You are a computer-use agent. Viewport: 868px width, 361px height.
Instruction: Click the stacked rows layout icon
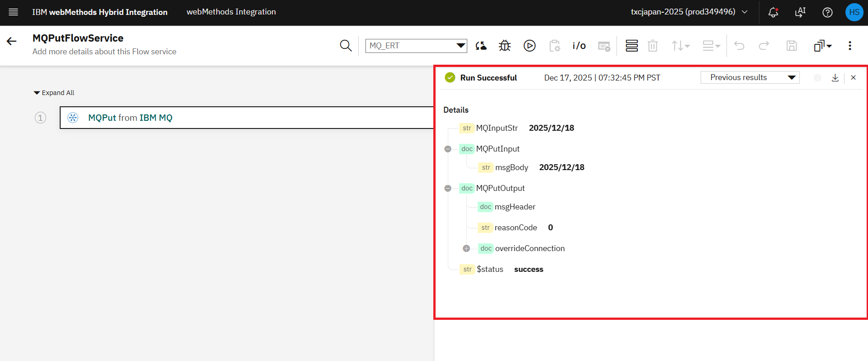632,46
